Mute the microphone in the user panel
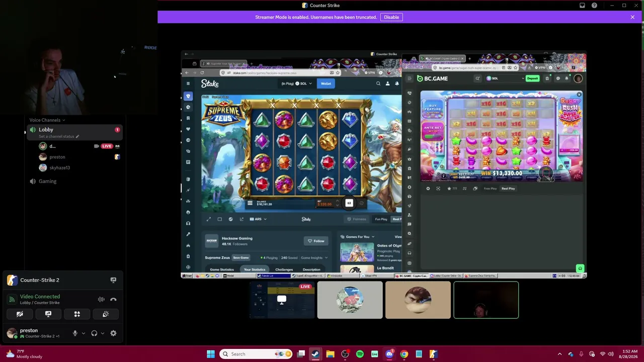 (x=75, y=333)
